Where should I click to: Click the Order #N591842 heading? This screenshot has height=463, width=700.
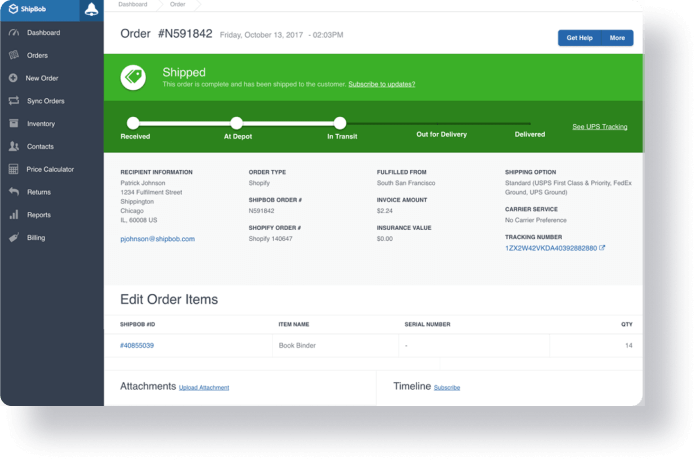(166, 34)
